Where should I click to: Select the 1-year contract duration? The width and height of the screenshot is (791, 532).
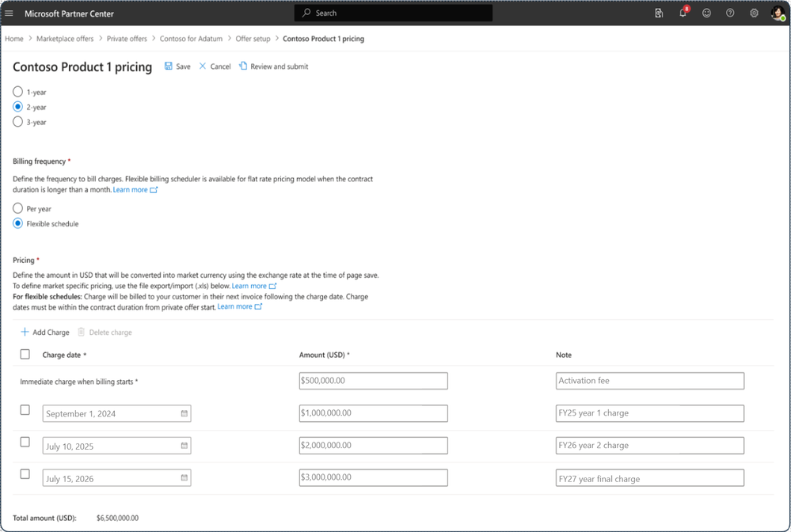pyautogui.click(x=17, y=92)
